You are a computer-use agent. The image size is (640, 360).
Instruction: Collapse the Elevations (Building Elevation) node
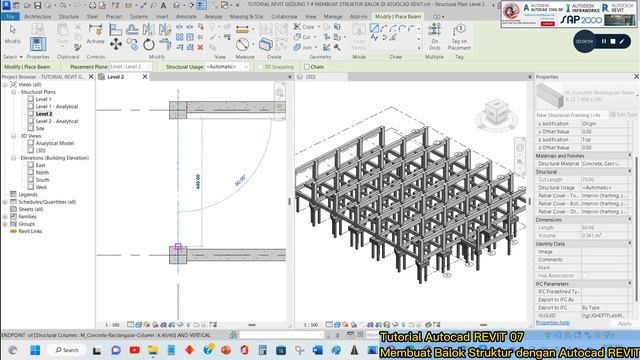pos(13,158)
